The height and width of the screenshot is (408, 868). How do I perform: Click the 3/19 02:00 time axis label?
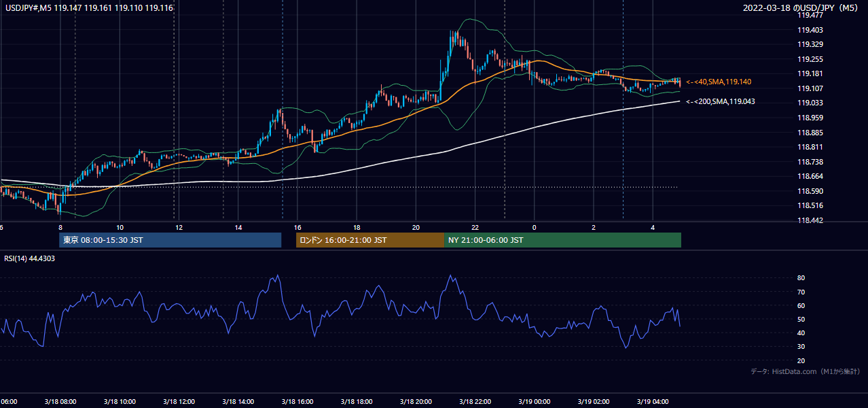point(593,401)
